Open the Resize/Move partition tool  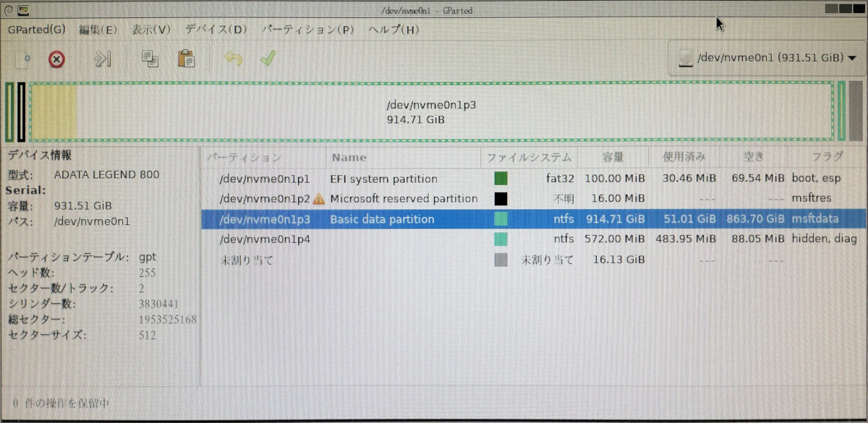[101, 59]
